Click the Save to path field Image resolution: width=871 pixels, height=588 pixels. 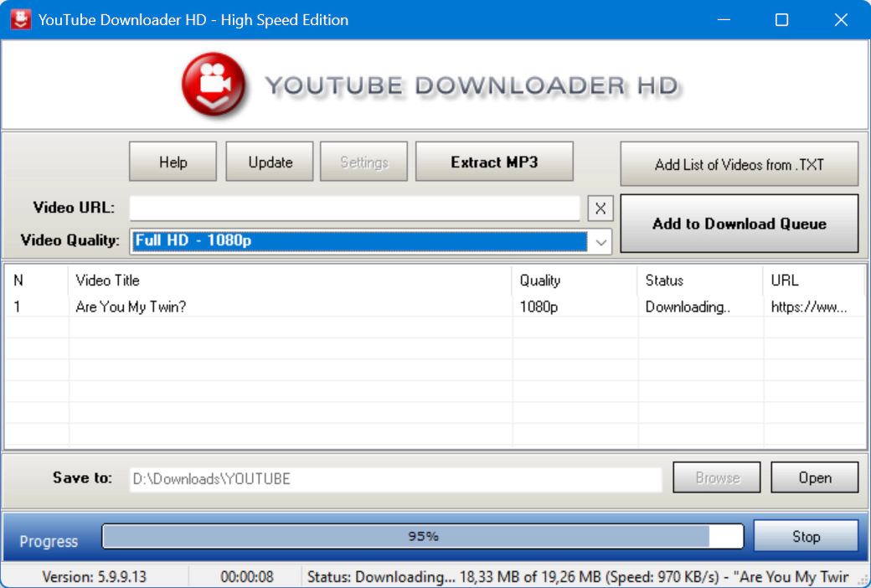pyautogui.click(x=395, y=478)
